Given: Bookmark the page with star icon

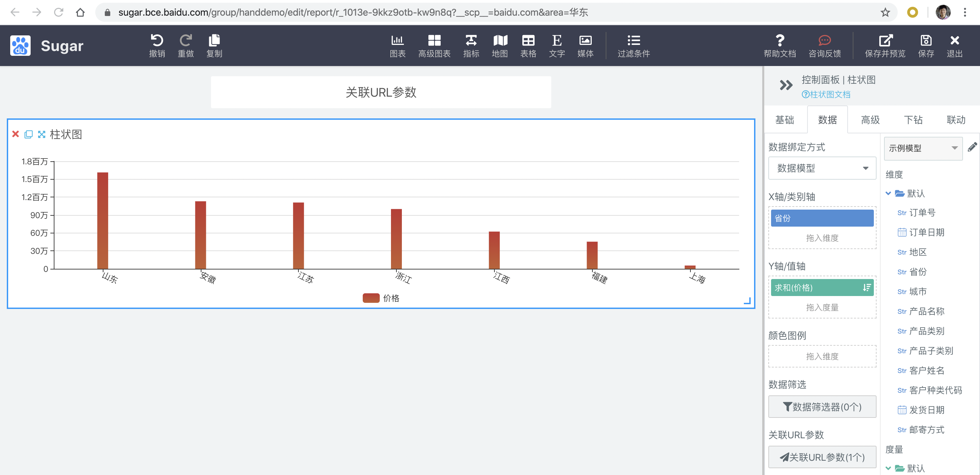Looking at the screenshot, I should coord(885,12).
